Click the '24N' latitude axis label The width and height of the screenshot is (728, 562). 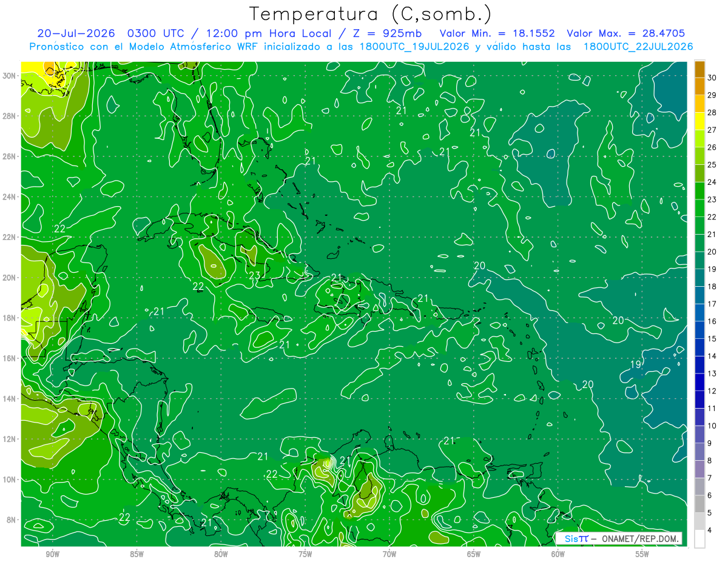(8, 197)
